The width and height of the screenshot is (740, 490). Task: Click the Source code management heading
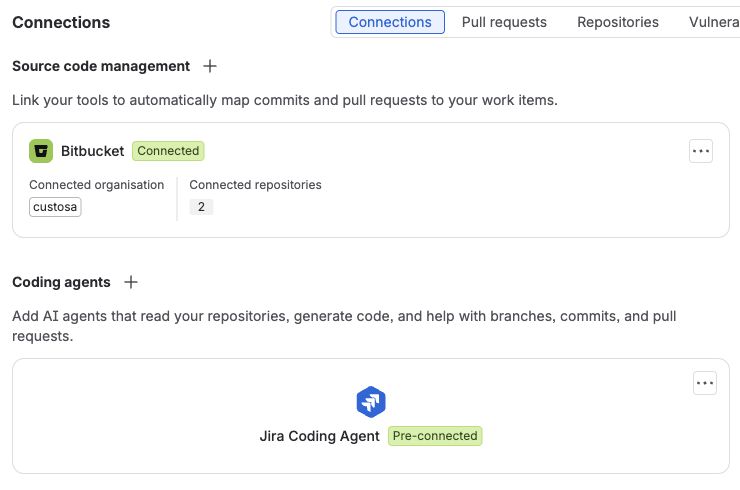coord(101,66)
